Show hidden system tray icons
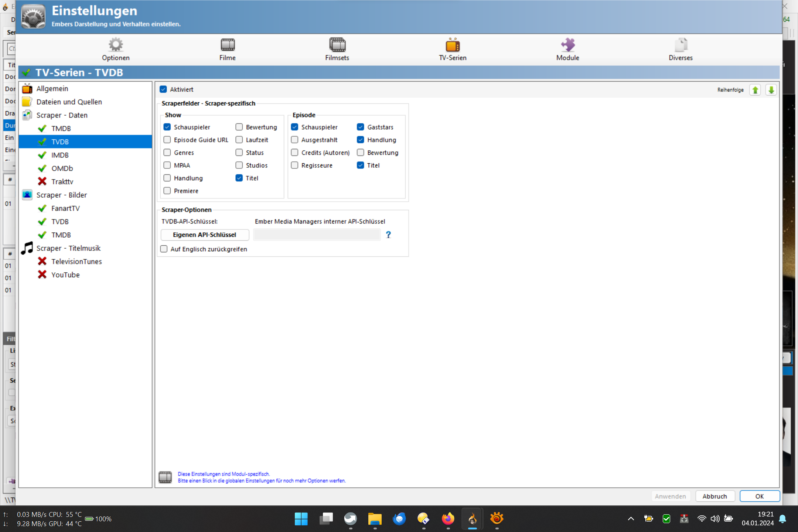The image size is (798, 532). pyautogui.click(x=631, y=519)
